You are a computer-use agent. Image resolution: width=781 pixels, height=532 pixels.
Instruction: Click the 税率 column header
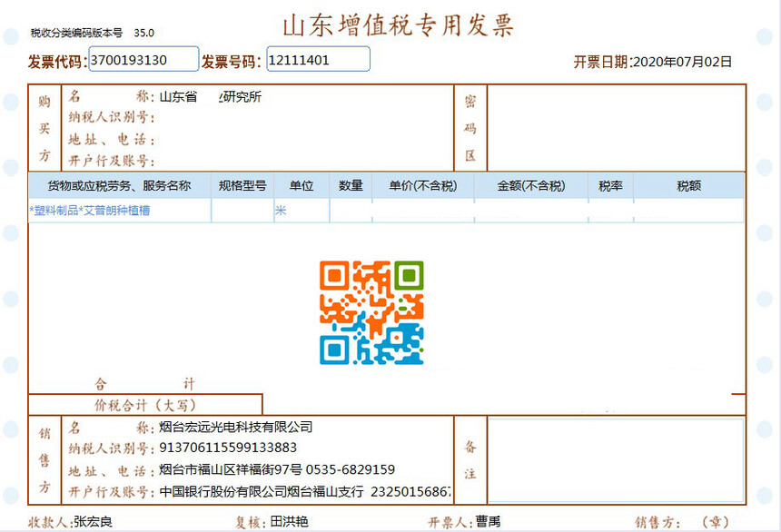pos(610,186)
